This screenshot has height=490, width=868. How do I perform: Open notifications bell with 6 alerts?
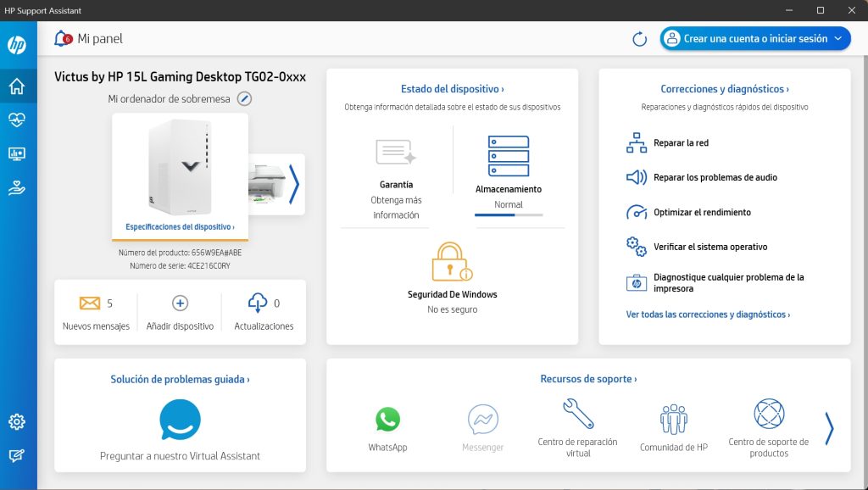click(63, 39)
